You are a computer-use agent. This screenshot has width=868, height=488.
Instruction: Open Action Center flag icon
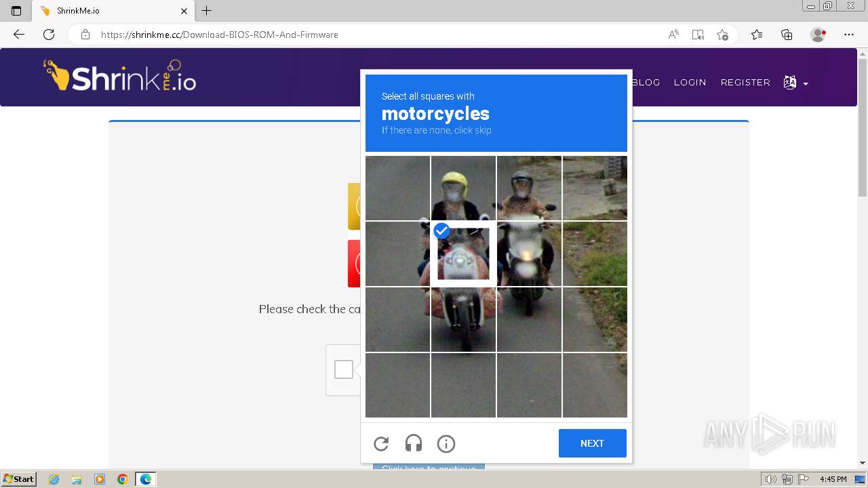click(803, 479)
